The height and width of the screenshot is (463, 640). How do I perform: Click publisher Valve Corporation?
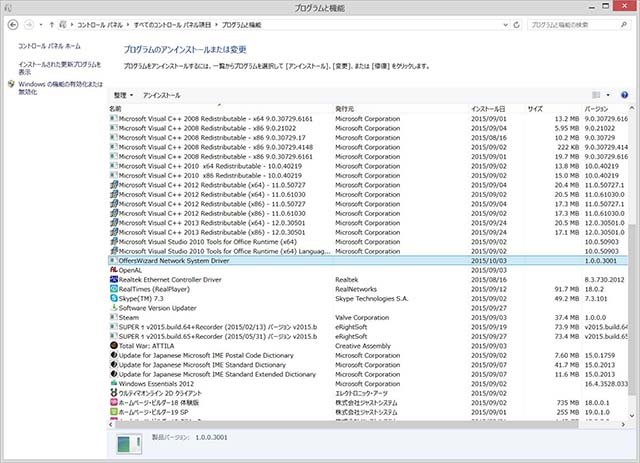click(x=362, y=317)
